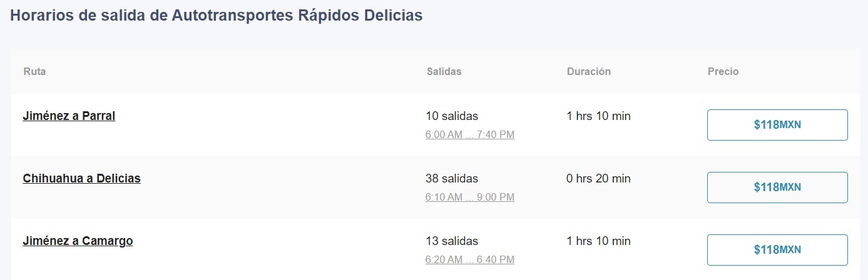This screenshot has height=280, width=868.
Task: Click the duration of the Jiménez a Parral row
Action: coord(598,116)
